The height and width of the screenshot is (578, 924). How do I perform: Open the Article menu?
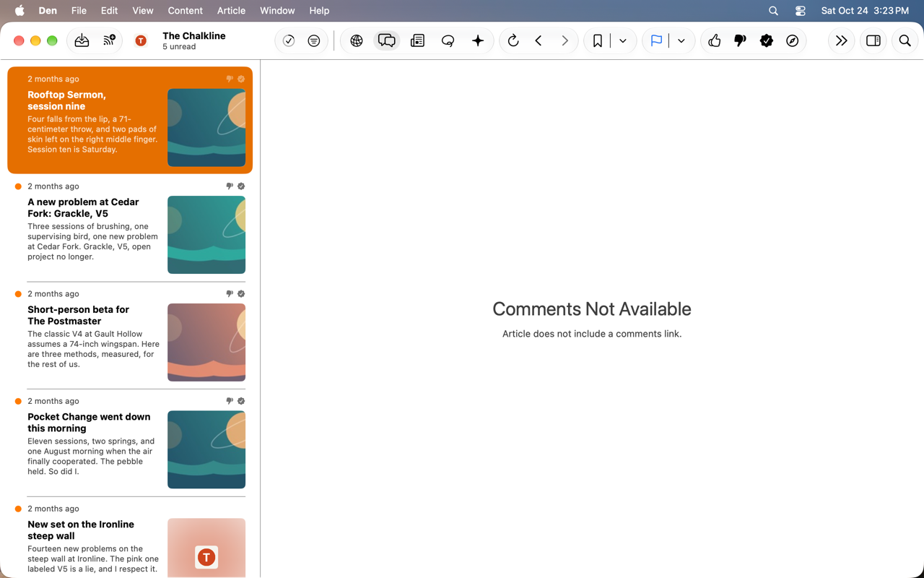[x=231, y=11]
